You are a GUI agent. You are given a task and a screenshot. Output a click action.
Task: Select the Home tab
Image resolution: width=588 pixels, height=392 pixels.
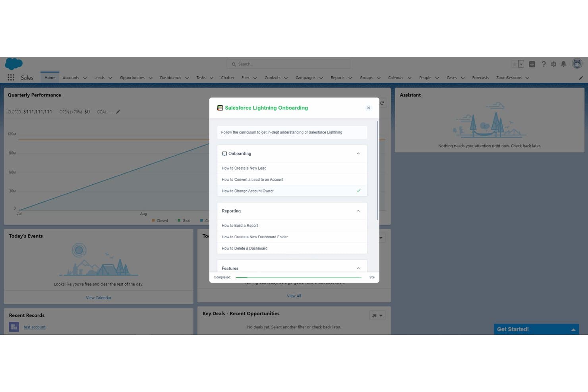tap(50, 78)
